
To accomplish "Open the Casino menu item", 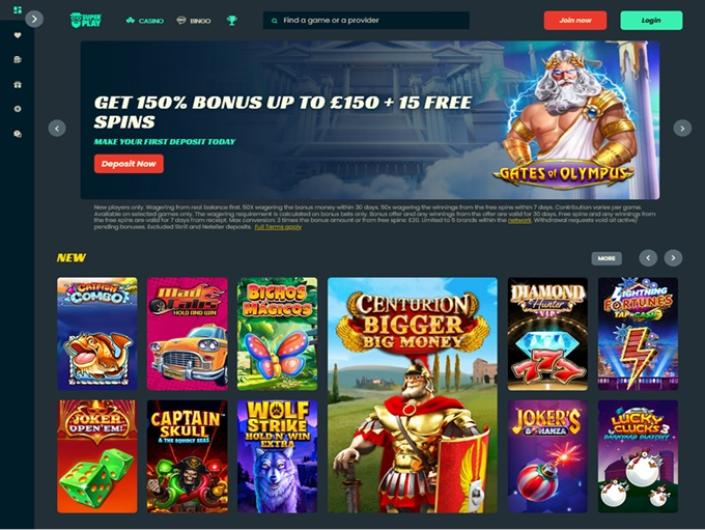I will coord(145,21).
